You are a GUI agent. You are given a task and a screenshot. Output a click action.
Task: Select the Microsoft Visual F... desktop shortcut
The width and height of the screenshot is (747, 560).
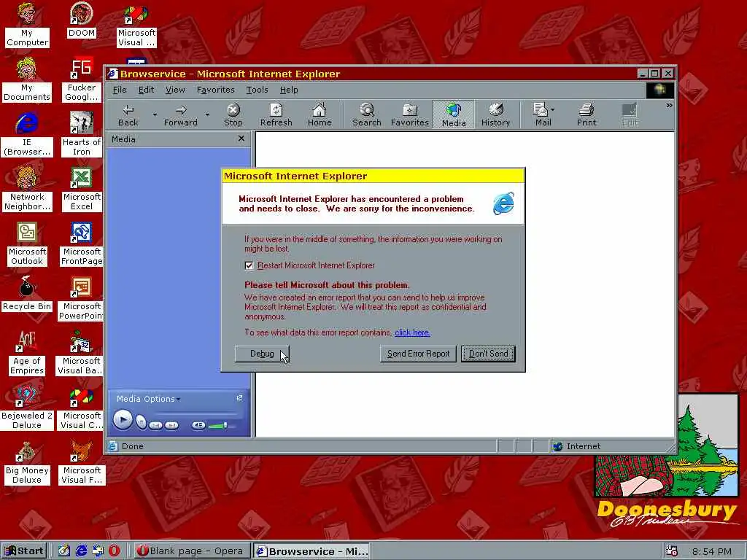click(82, 463)
